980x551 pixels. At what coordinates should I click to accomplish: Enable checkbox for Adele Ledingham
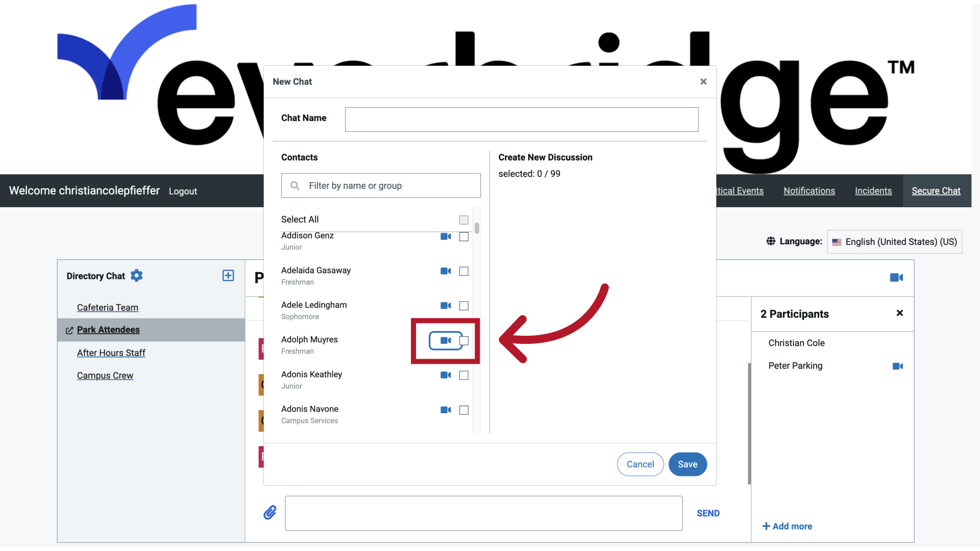tap(464, 306)
